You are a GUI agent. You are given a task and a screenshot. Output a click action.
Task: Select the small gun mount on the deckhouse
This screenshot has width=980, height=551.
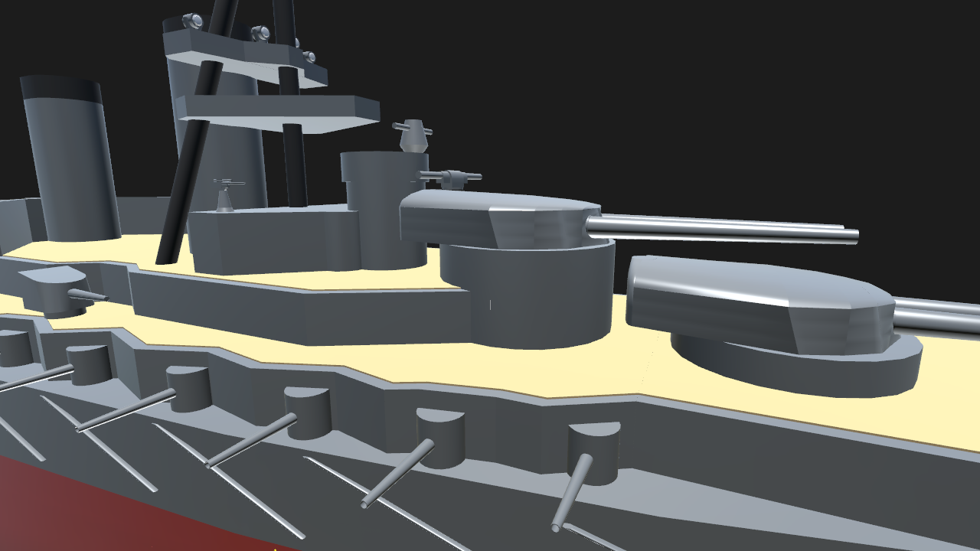(x=226, y=195)
